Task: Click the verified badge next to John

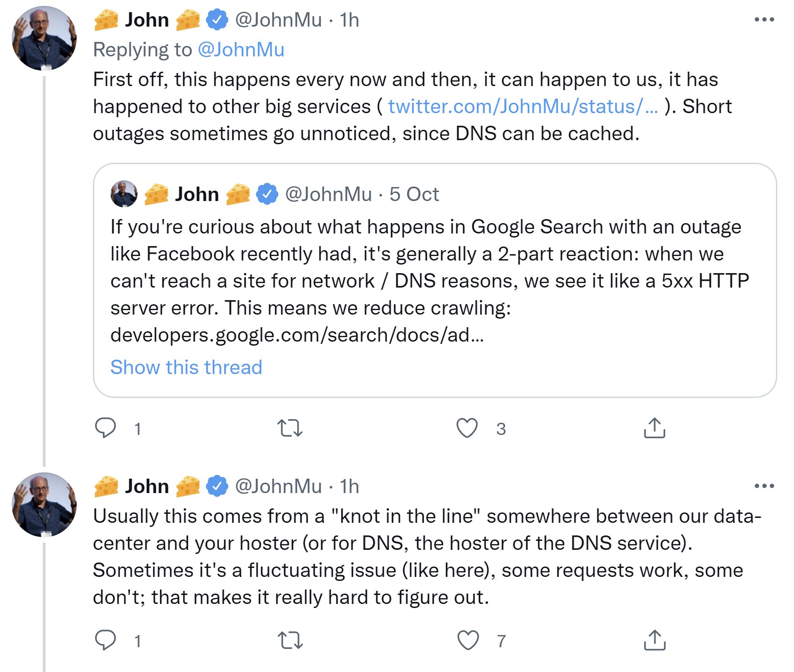Action: (x=216, y=19)
